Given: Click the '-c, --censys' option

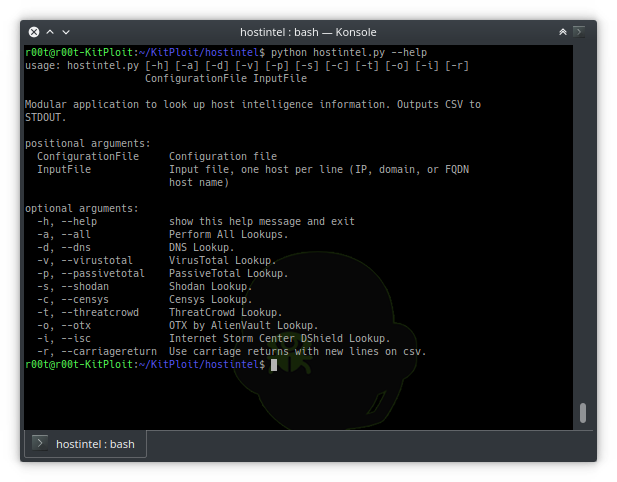Looking at the screenshot, I should click(x=73, y=299).
